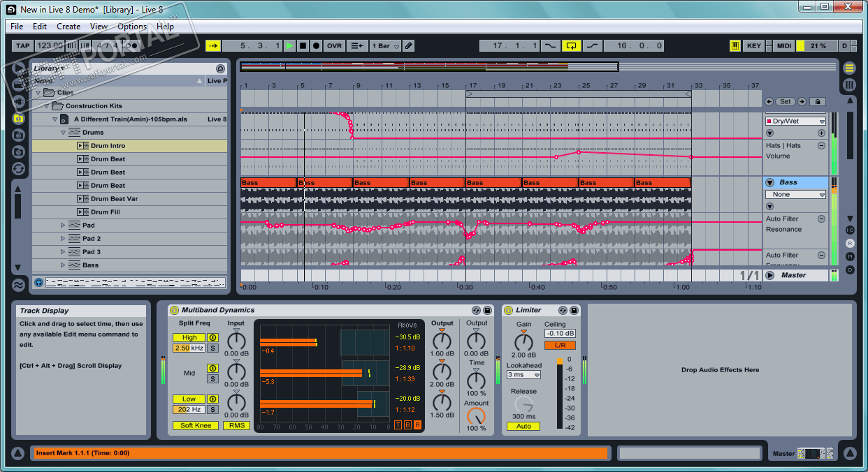Open the selected Live Devices browser icon
The width and height of the screenshot is (868, 472).
[18, 118]
